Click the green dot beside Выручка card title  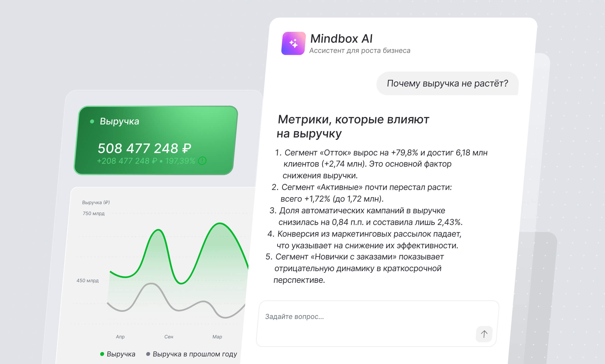[92, 121]
